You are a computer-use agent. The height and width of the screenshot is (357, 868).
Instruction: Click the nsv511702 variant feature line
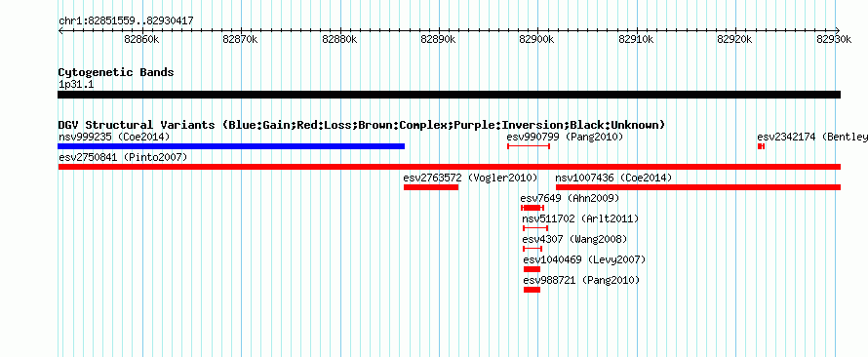[535, 228]
